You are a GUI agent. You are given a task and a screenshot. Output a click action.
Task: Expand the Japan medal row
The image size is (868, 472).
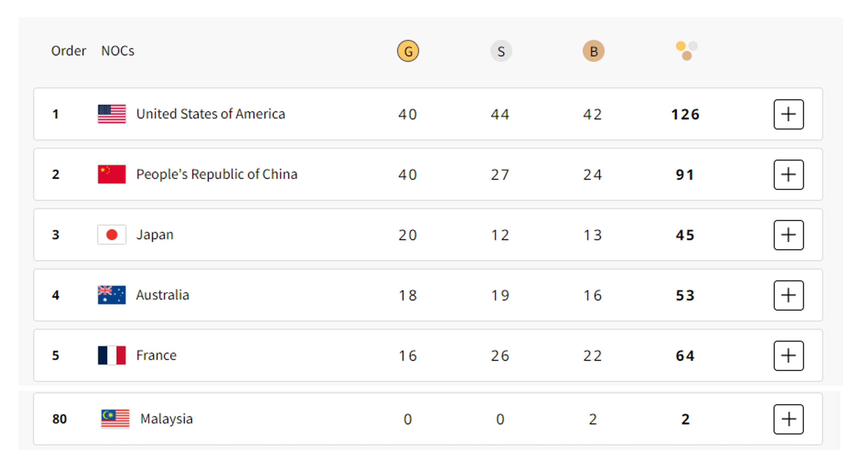788,235
